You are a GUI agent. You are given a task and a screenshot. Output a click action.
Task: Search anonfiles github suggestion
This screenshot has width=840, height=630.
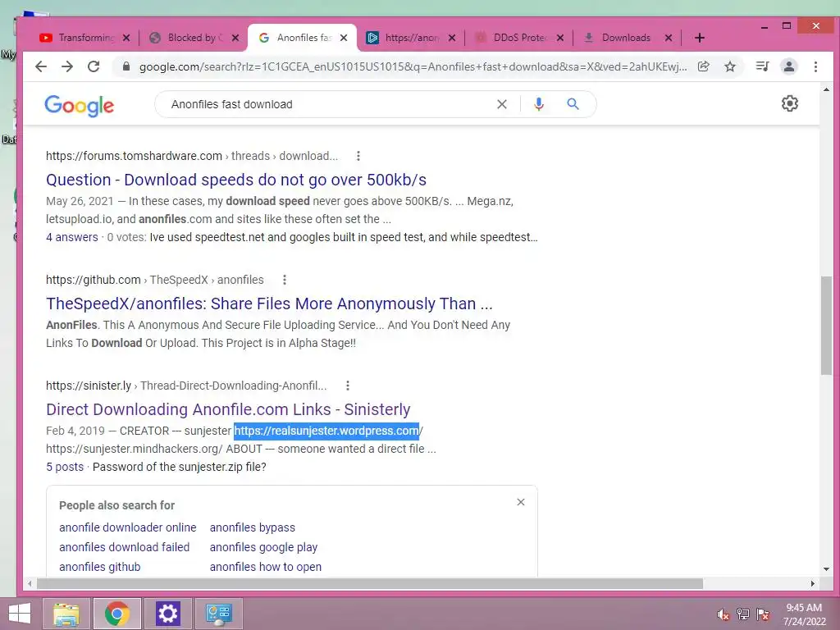[x=99, y=567]
